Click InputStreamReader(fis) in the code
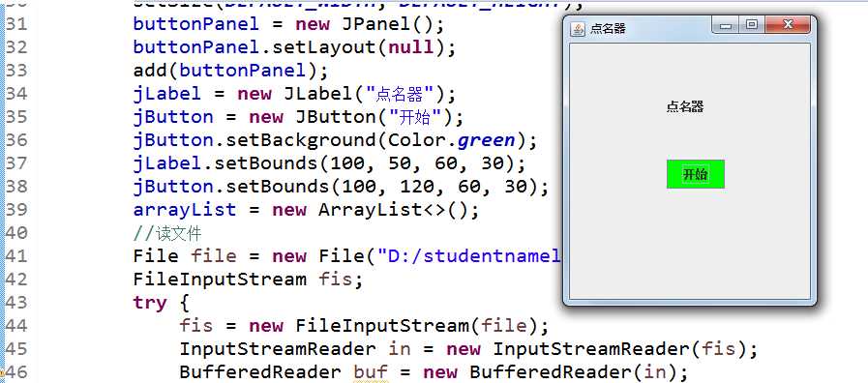 pos(619,349)
